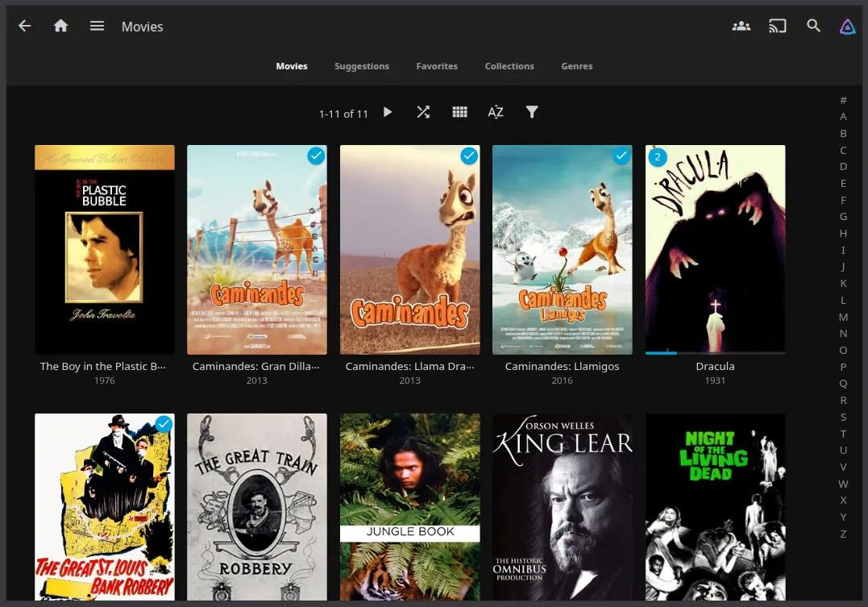868x607 pixels.
Task: Click the year 1931 under Dracula
Action: (x=715, y=380)
